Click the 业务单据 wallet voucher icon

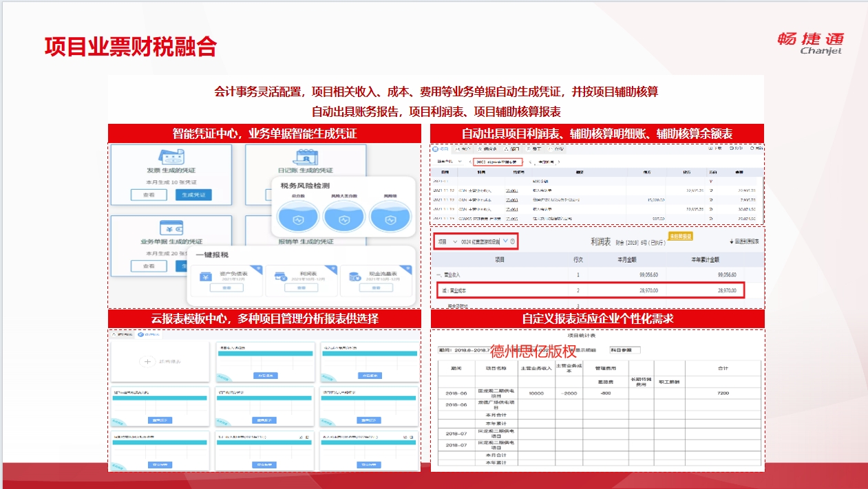tap(171, 228)
